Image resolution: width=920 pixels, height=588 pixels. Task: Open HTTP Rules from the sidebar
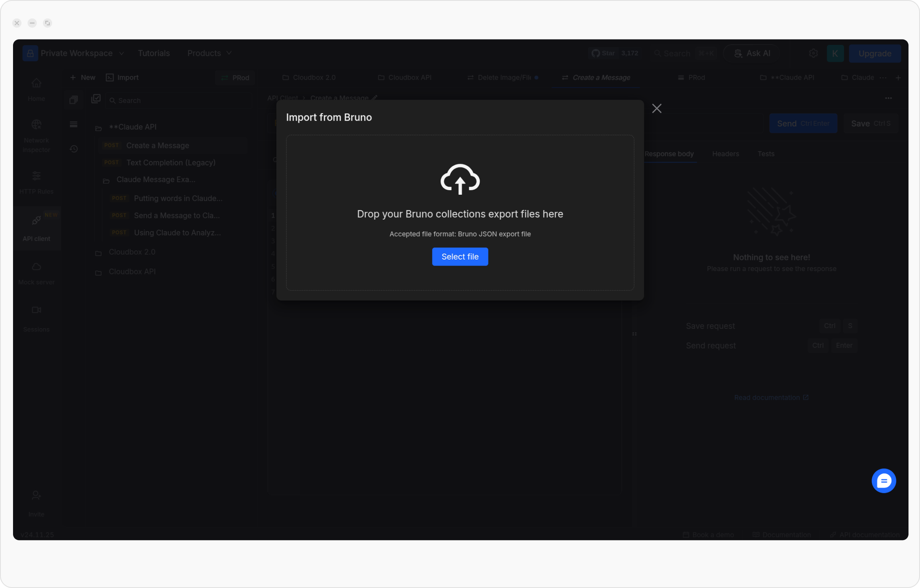tap(36, 182)
